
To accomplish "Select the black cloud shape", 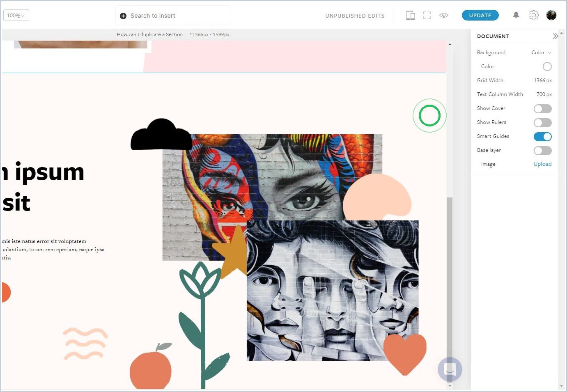I will point(161,134).
